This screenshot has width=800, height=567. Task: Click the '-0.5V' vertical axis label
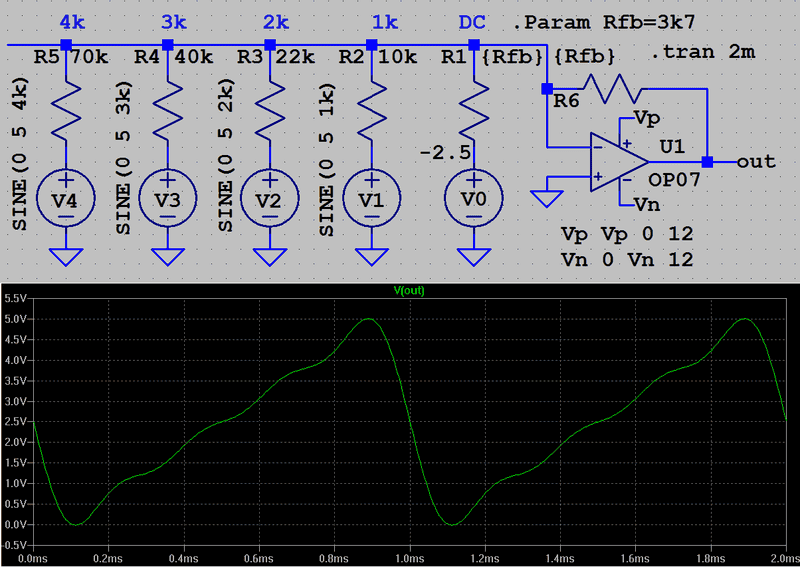click(12, 545)
